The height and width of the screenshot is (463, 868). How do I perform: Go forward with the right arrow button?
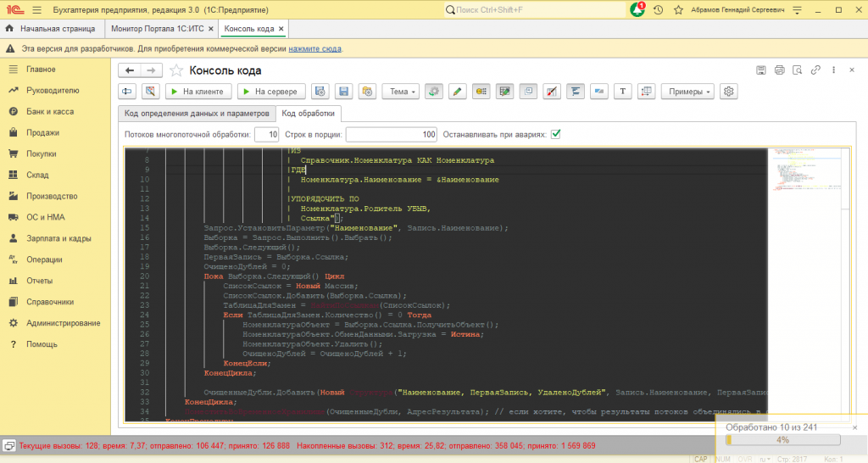(151, 70)
